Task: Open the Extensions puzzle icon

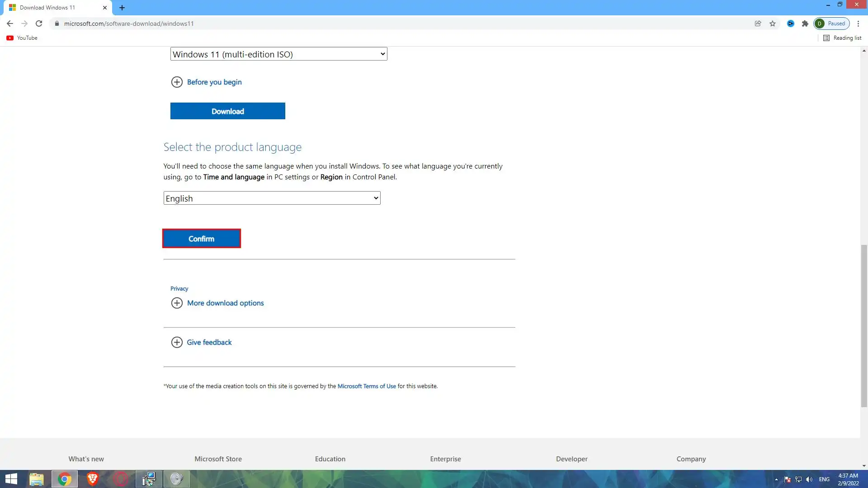Action: pyautogui.click(x=805, y=23)
